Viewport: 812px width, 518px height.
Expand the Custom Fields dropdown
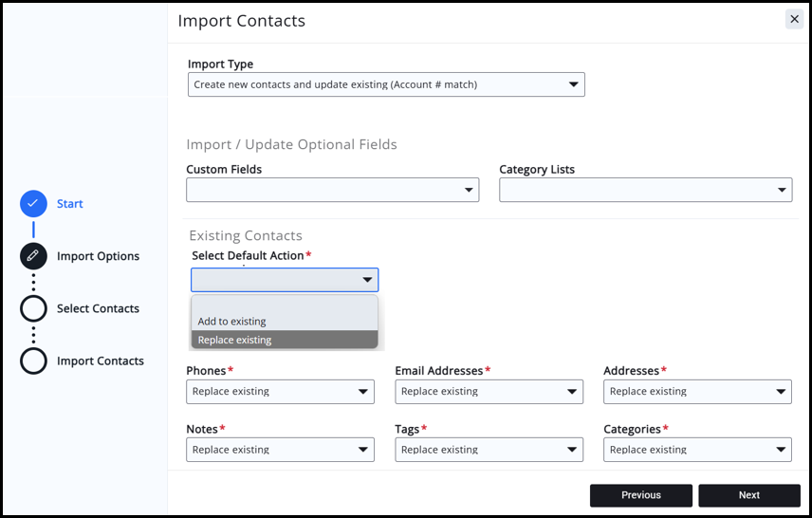click(x=332, y=190)
